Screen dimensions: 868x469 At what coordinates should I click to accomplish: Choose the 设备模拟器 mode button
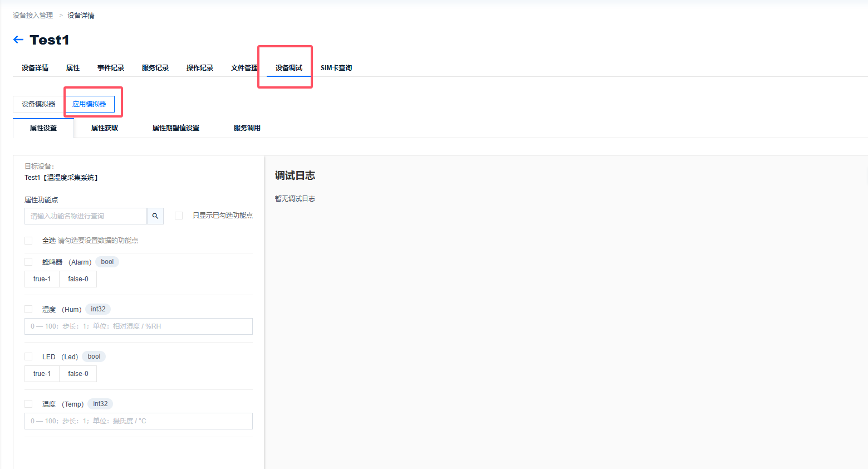38,104
